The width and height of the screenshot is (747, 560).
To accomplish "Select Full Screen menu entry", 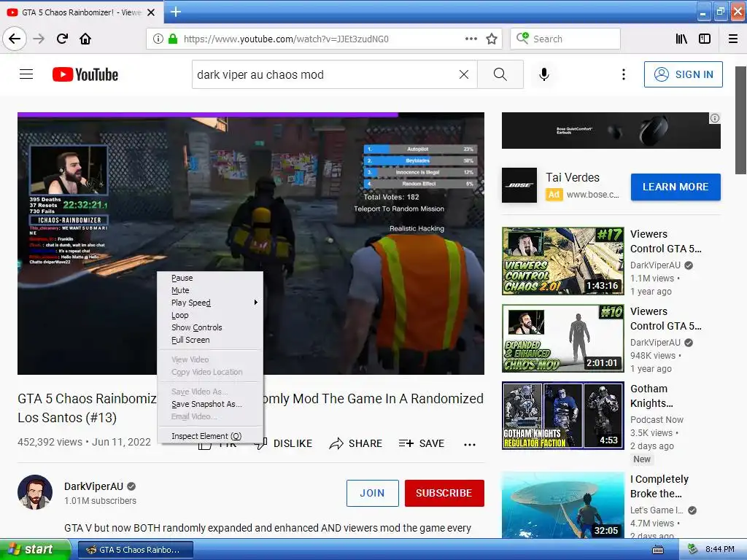I will [210, 340].
